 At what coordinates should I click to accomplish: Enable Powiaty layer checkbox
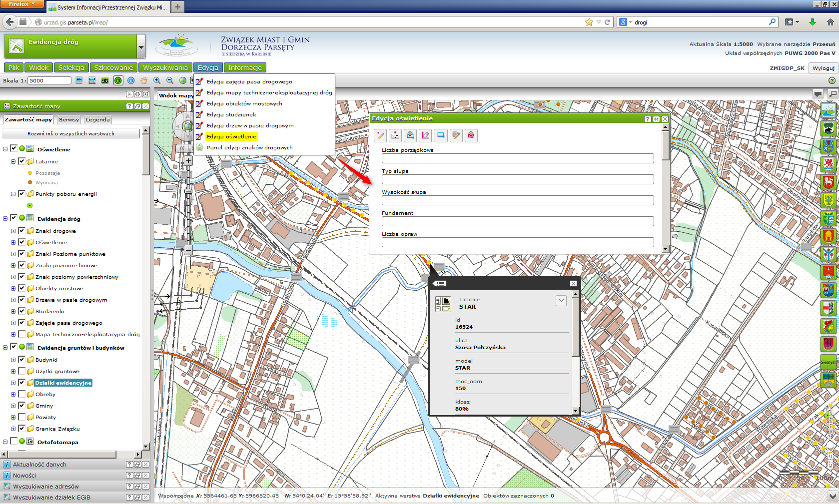[21, 417]
